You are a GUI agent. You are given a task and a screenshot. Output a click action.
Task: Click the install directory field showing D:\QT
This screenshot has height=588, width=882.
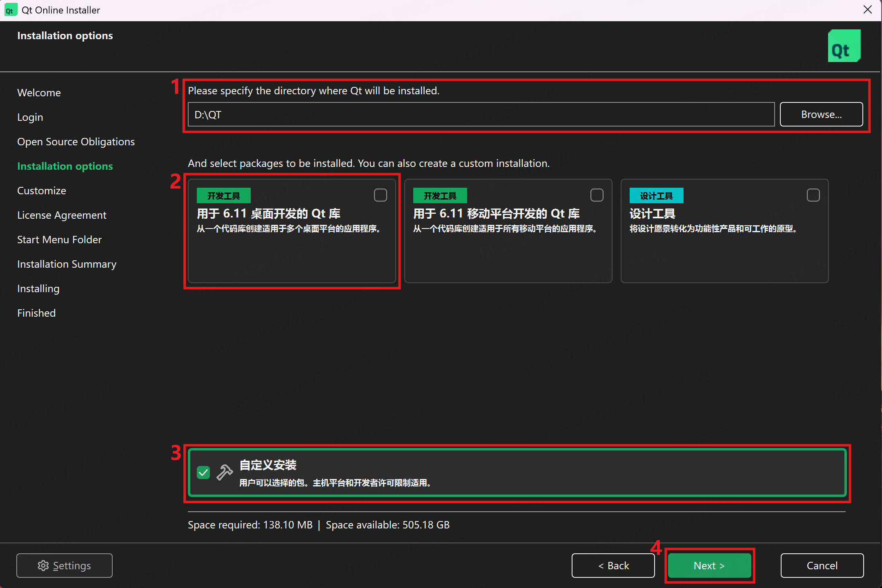click(481, 114)
